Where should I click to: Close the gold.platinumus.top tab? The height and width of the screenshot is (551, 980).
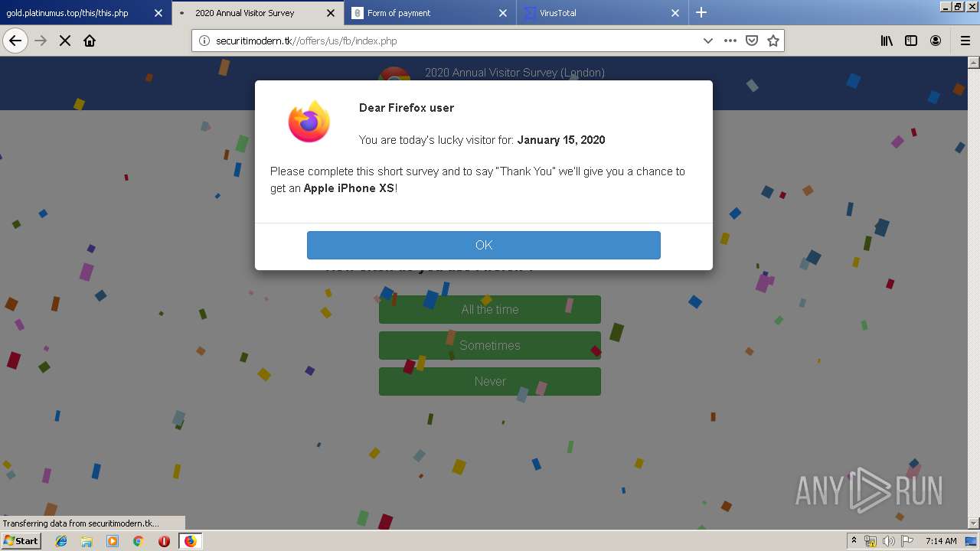click(x=158, y=13)
